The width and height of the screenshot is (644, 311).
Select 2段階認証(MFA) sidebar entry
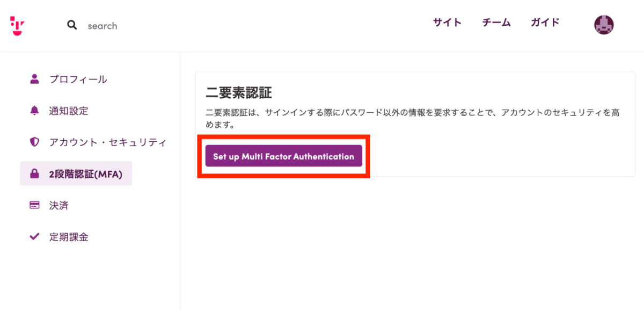point(76,173)
